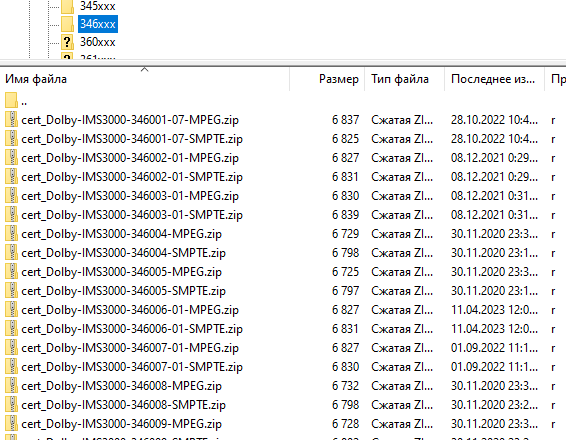This screenshot has height=440, width=566.
Task: Open the 345xxx folder icon
Action: (68, 6)
